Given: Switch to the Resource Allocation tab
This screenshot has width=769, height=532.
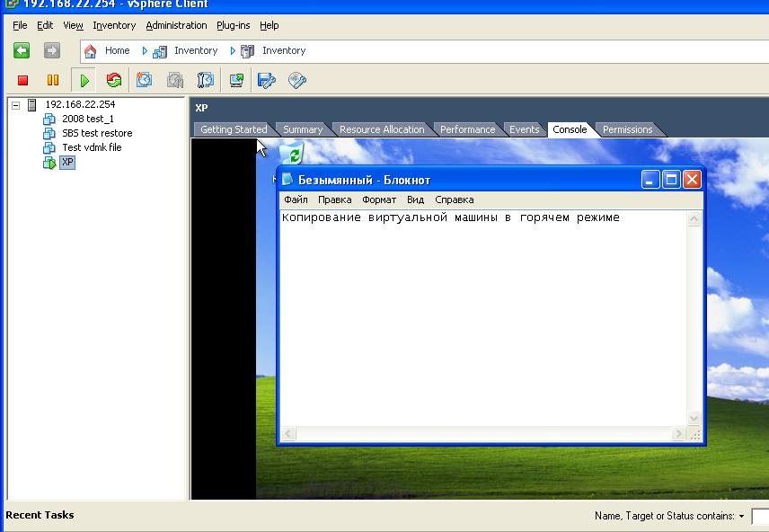Looking at the screenshot, I should [x=382, y=129].
